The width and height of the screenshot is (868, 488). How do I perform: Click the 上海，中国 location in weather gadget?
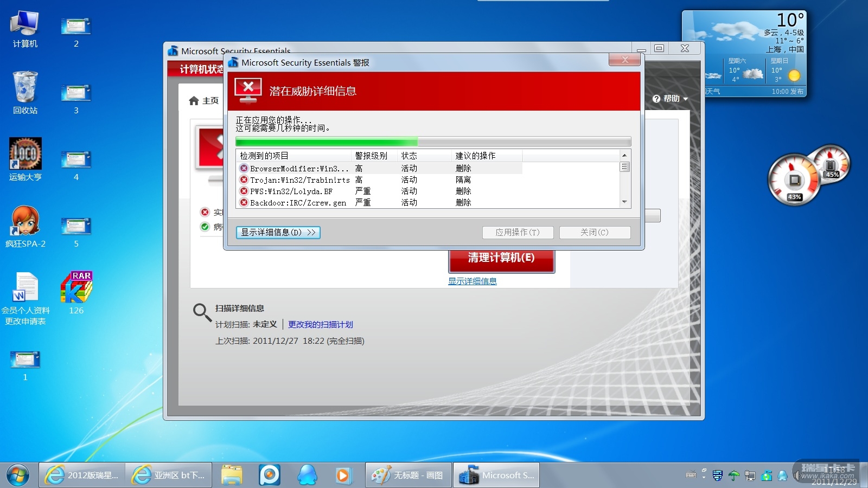tap(784, 49)
